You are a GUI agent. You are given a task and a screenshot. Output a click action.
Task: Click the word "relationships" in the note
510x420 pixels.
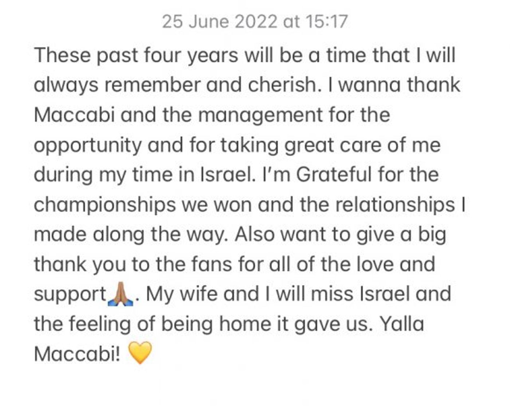[395, 205]
